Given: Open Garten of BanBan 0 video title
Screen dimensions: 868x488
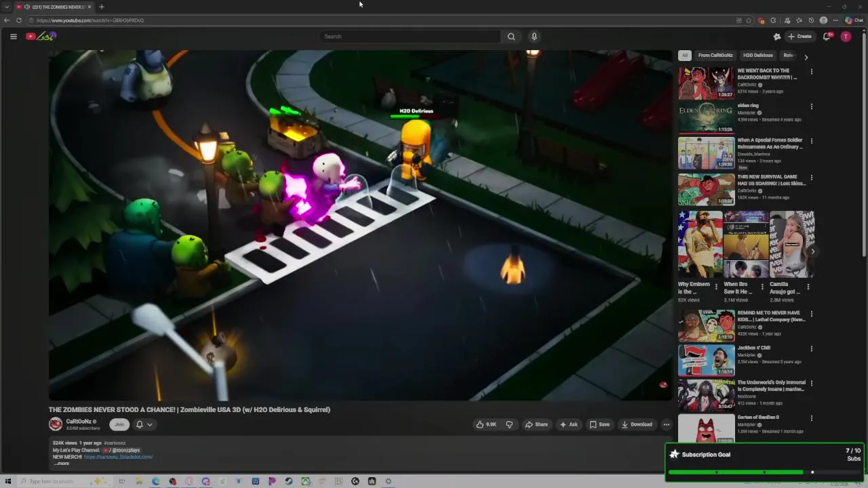Looking at the screenshot, I should (x=758, y=418).
